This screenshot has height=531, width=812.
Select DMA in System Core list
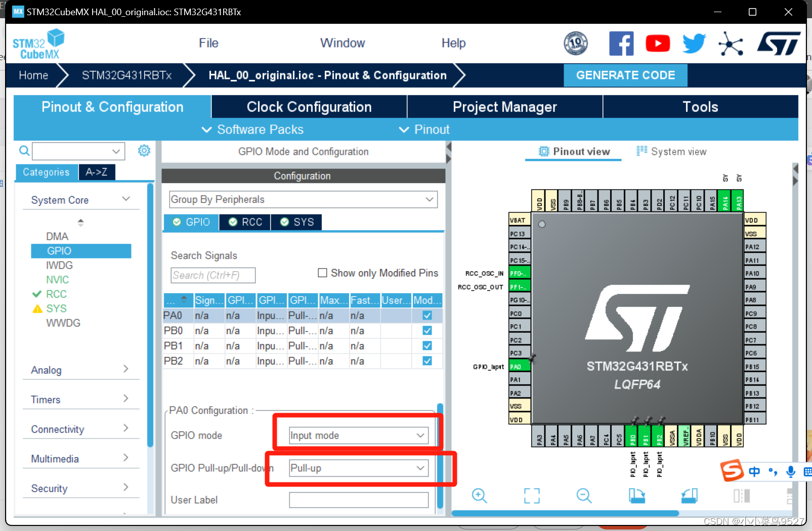pyautogui.click(x=57, y=237)
